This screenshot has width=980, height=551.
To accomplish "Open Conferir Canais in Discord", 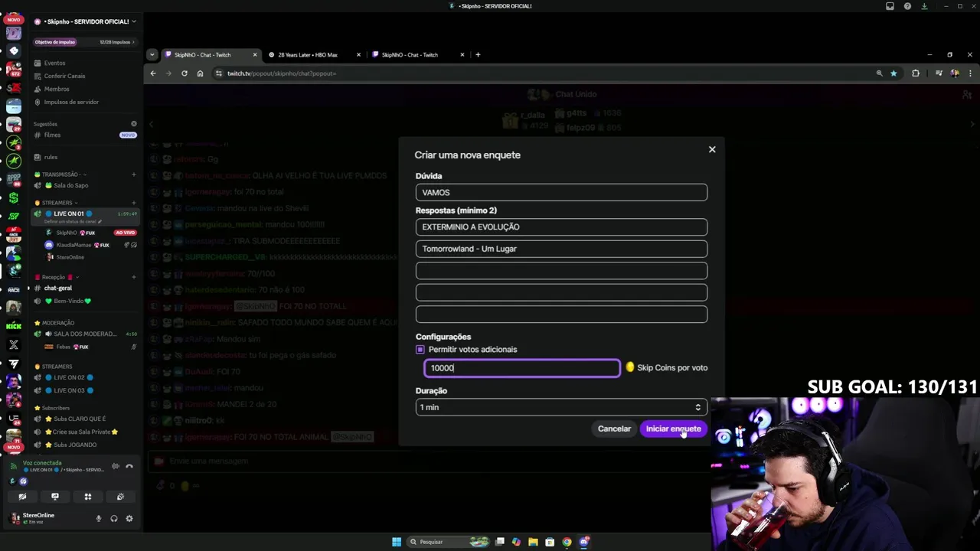I will coord(64,76).
